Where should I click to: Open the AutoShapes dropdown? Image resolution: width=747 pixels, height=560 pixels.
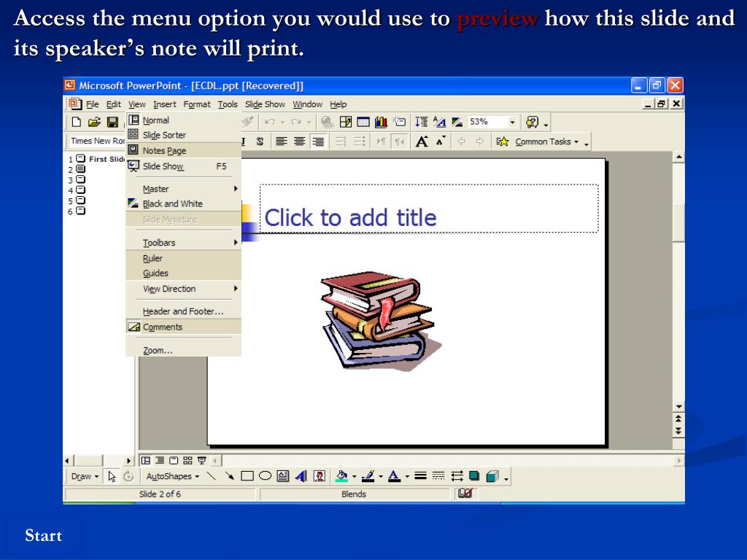tap(172, 476)
